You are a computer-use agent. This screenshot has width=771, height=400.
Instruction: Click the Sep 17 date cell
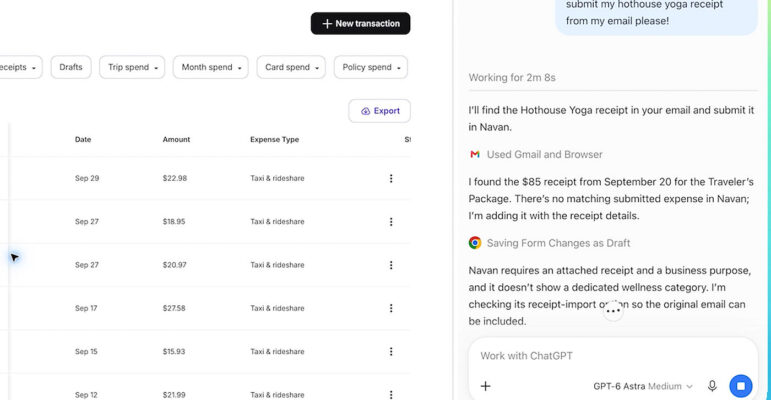point(86,308)
